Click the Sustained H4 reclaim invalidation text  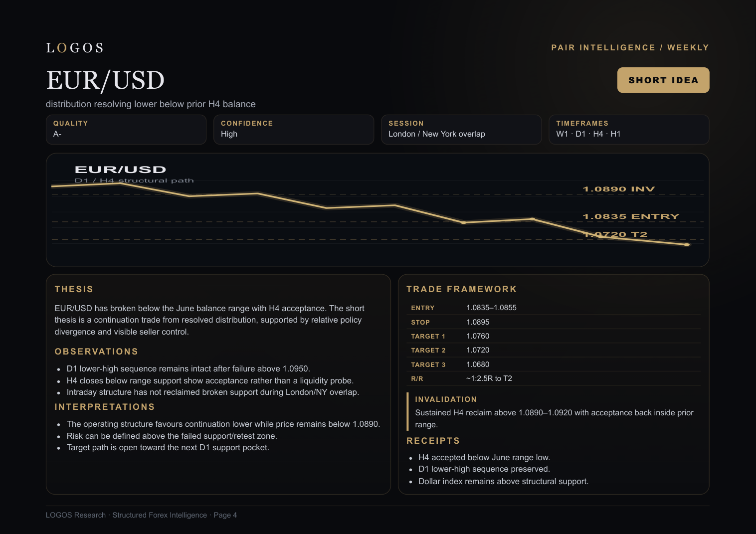(x=554, y=419)
